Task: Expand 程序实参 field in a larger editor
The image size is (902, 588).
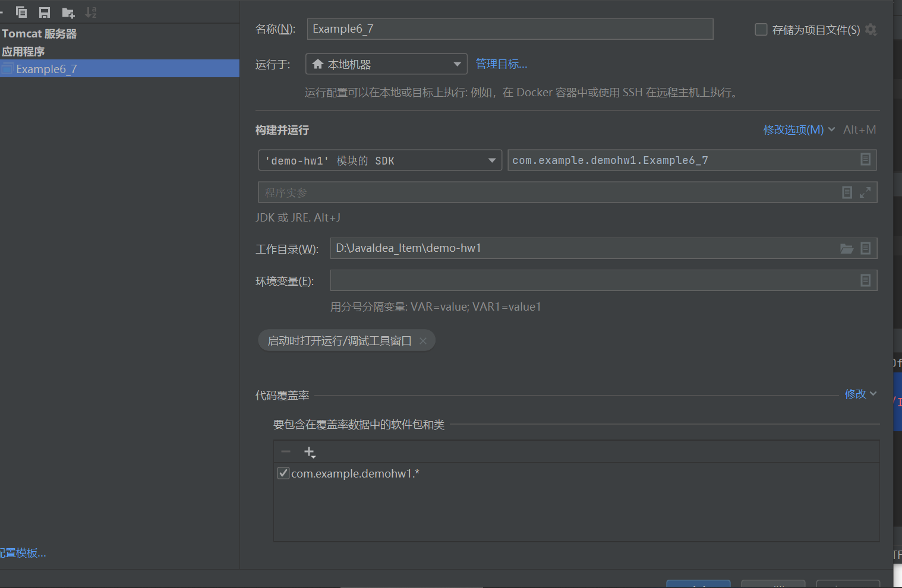Action: coord(866,192)
